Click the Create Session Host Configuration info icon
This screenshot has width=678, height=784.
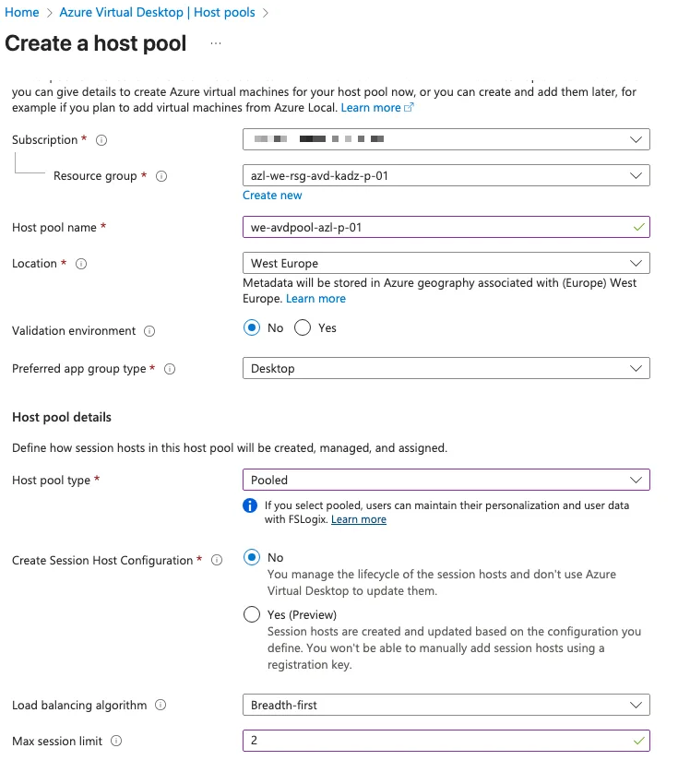217,561
